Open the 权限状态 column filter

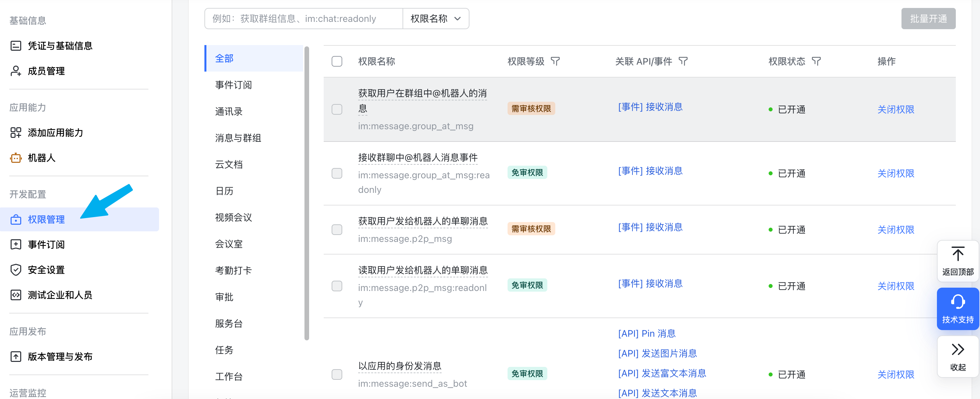pos(816,61)
